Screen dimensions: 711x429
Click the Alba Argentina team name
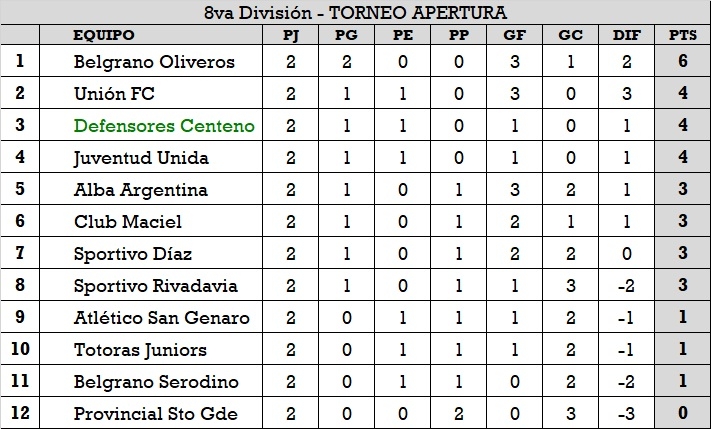click(141, 190)
